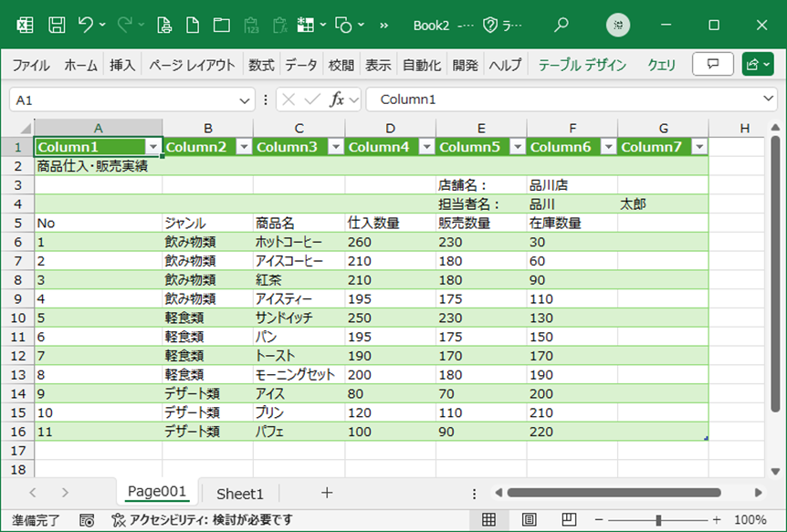This screenshot has height=532, width=787.
Task: Open the Column1 filter dropdown
Action: 152,147
